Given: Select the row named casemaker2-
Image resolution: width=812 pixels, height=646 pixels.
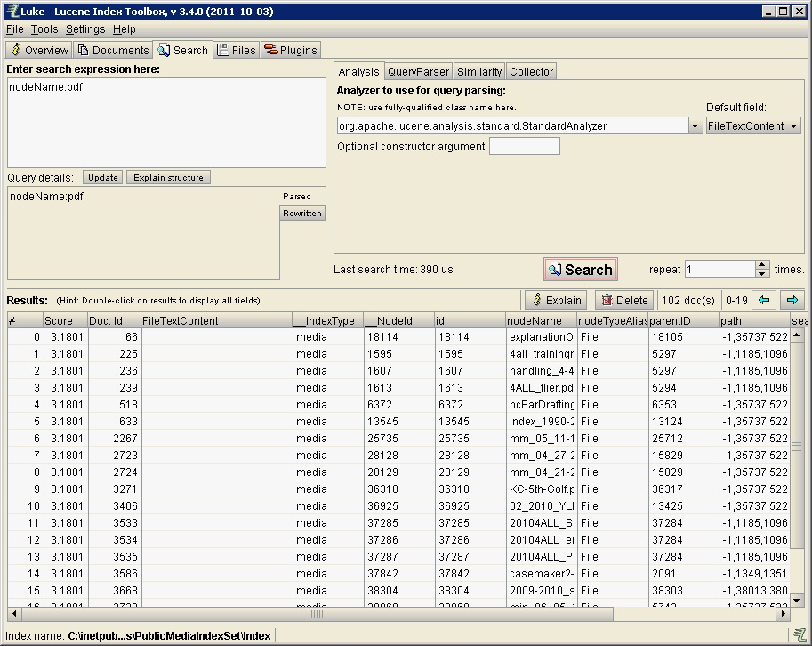Looking at the screenshot, I should pos(398,573).
